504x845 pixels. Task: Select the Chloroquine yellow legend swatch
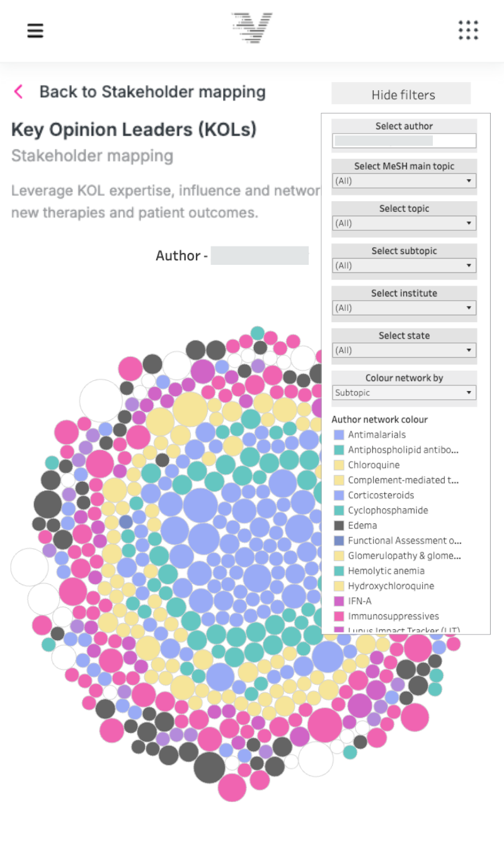tap(339, 465)
